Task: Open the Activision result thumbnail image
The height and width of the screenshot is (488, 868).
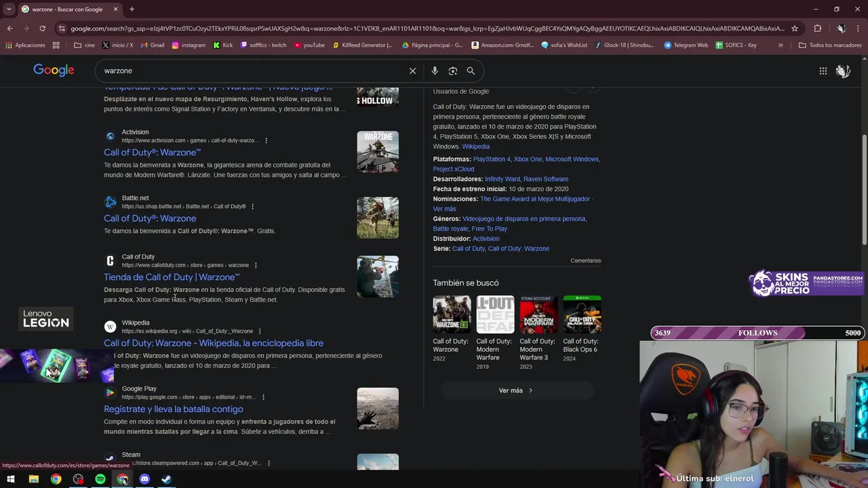Action: click(x=378, y=152)
